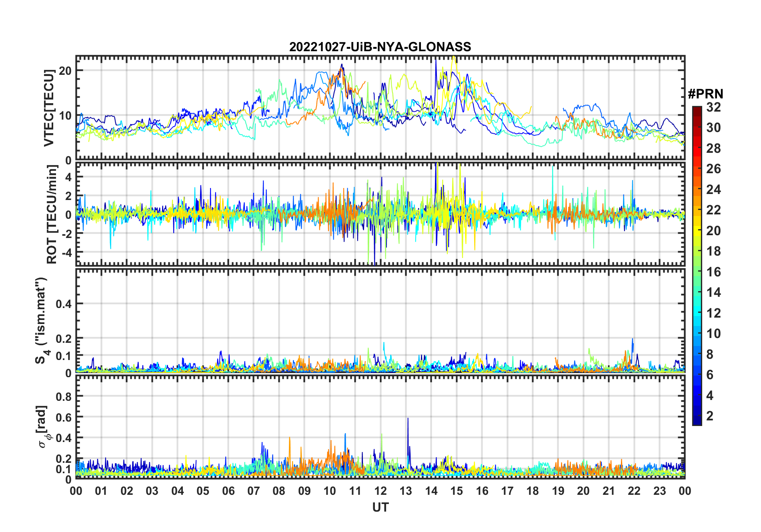
Task: Click the plot title 20221027-UiB-NYA-GLONASS
Action: [380, 47]
